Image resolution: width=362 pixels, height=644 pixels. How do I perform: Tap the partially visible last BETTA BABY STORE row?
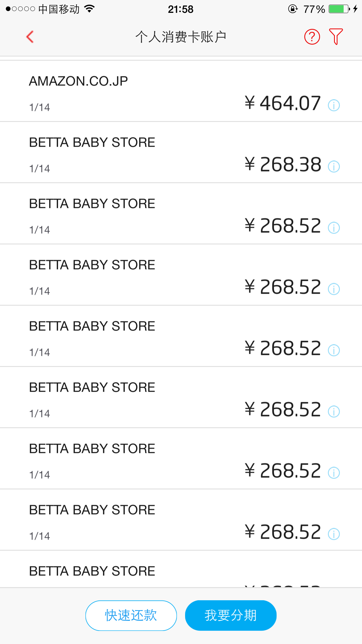tap(181, 569)
